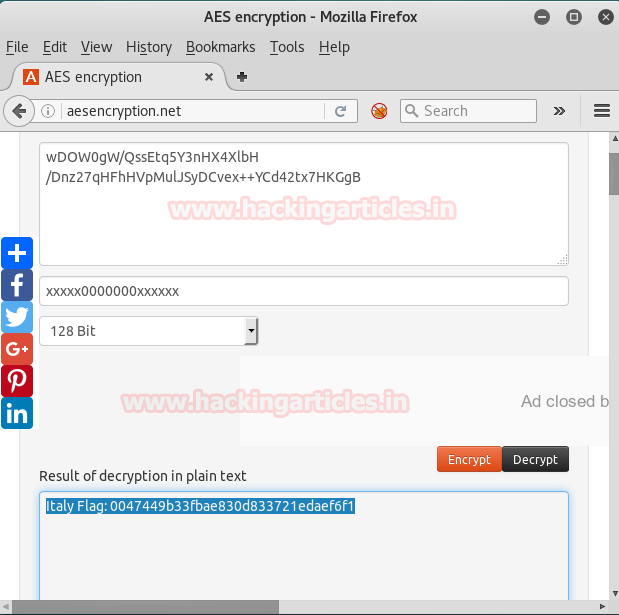Open the Tools menu
Image resolution: width=619 pixels, height=615 pixels.
(287, 47)
